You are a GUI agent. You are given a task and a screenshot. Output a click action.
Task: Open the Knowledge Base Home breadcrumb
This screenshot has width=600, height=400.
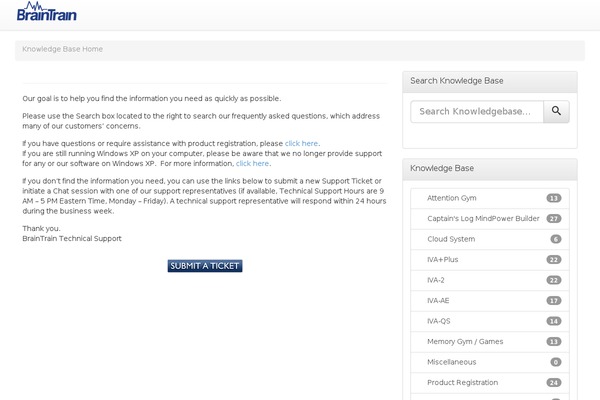[62, 49]
